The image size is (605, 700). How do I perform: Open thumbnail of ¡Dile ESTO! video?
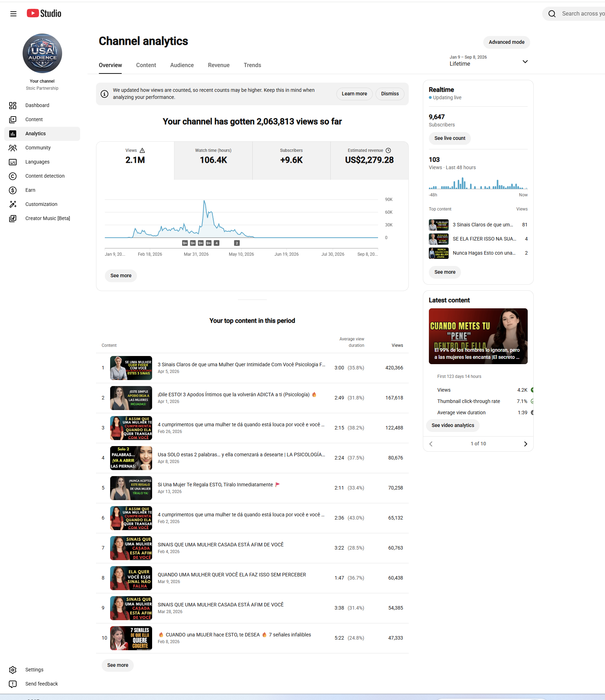coord(131,398)
